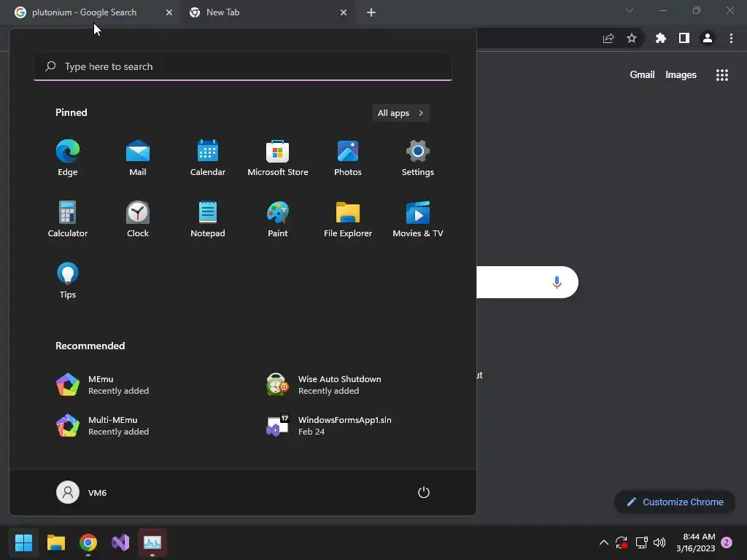This screenshot has height=560, width=747.
Task: Open the Mail pinned app
Action: click(138, 158)
